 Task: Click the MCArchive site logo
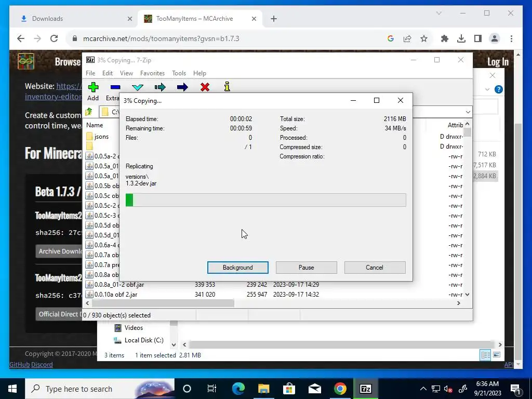click(x=26, y=61)
